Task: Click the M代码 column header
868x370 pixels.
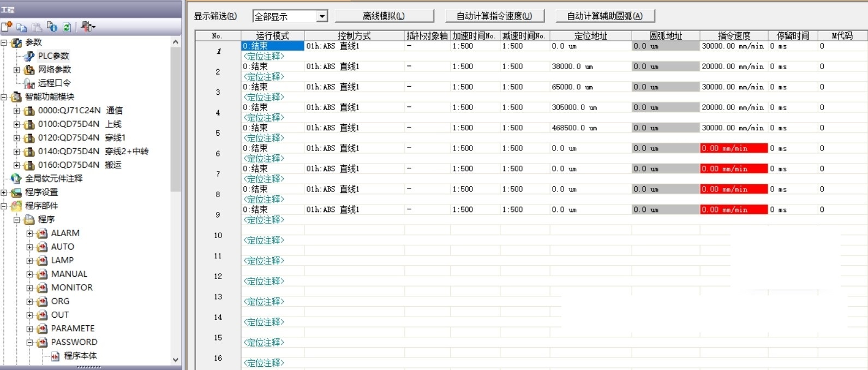Action: [x=842, y=35]
